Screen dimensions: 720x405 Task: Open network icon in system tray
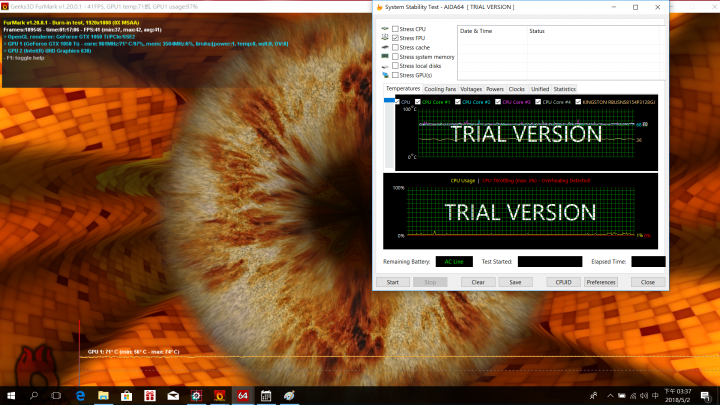[633, 396]
